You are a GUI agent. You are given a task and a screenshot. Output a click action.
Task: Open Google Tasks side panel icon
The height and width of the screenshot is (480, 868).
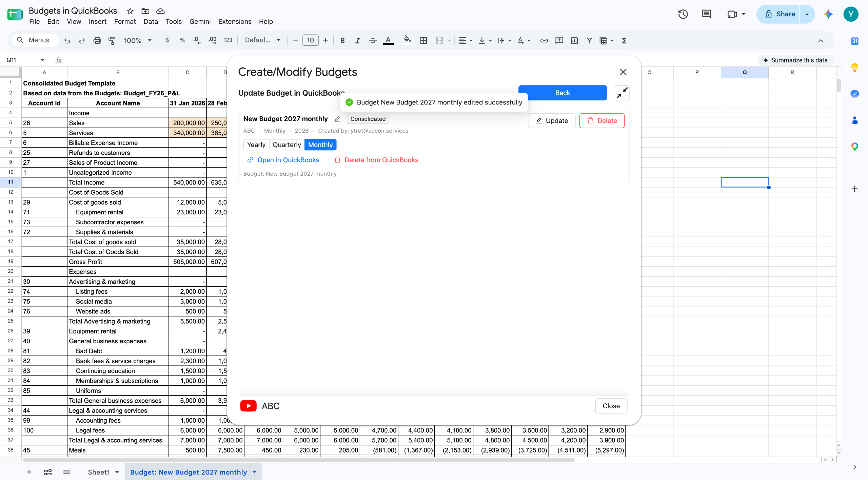(x=854, y=94)
